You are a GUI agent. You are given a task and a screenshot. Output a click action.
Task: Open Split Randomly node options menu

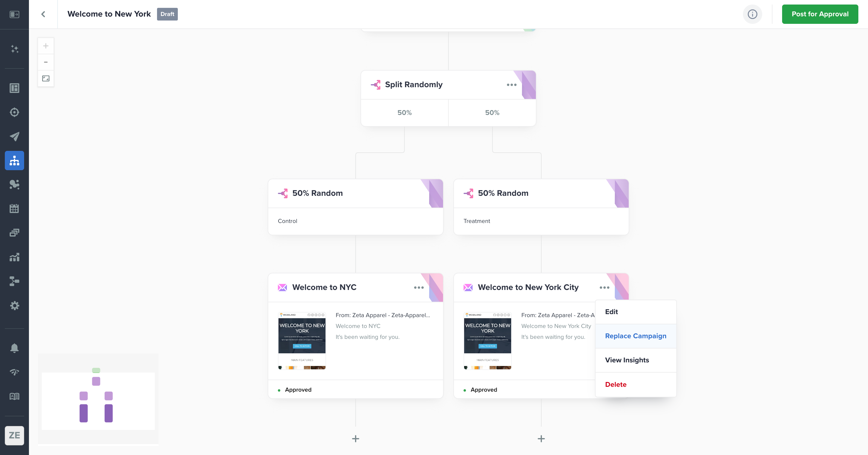tap(511, 85)
